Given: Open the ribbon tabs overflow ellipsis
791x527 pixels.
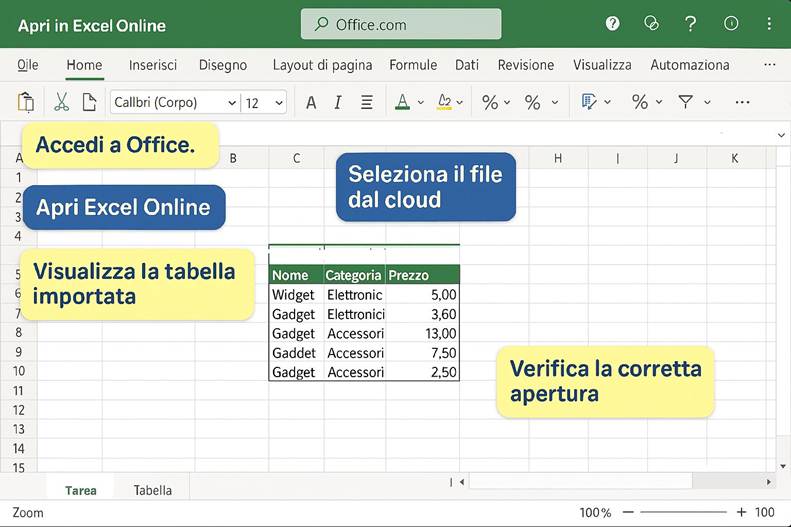Looking at the screenshot, I should pos(769,65).
